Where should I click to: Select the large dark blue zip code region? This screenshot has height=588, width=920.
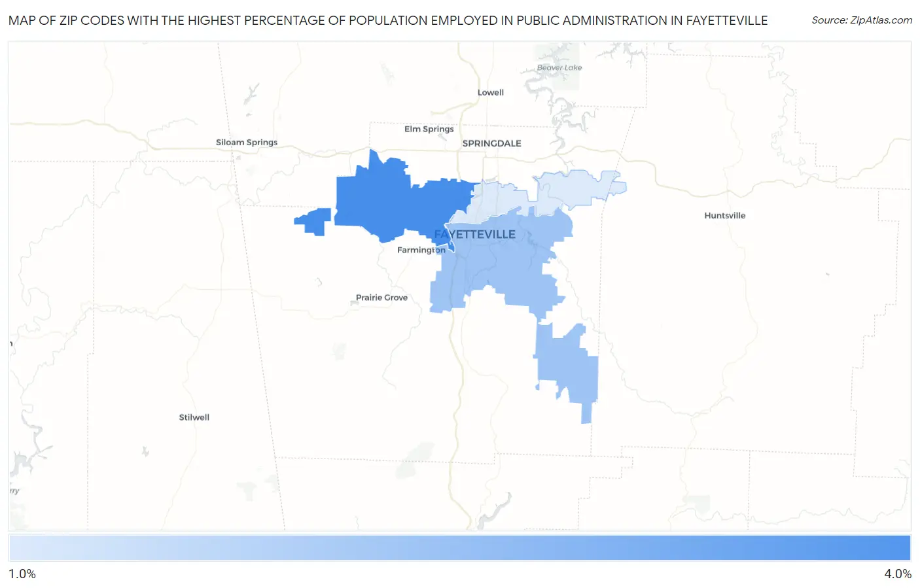pyautogui.click(x=393, y=203)
